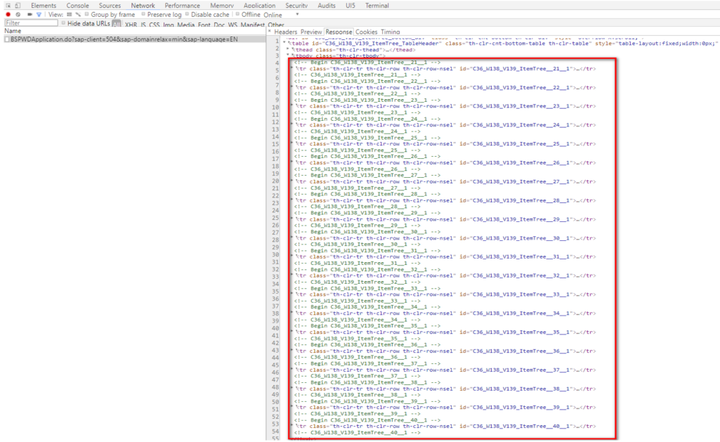Image resolution: width=720 pixels, height=442 pixels.
Task: Check the Offline checkbox
Action: (x=237, y=15)
